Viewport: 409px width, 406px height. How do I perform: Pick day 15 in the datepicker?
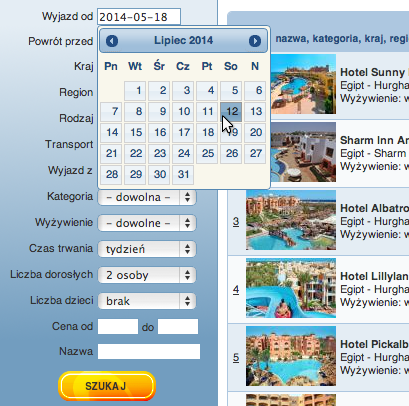[135, 132]
